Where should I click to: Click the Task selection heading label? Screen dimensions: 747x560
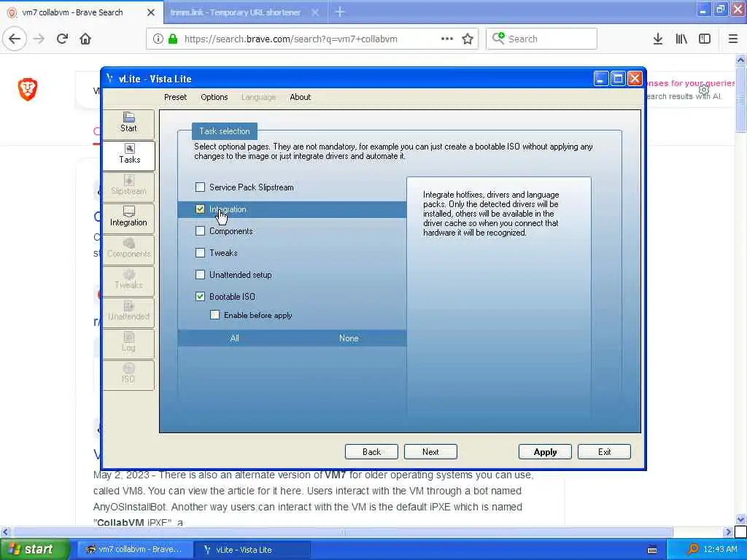click(x=225, y=131)
